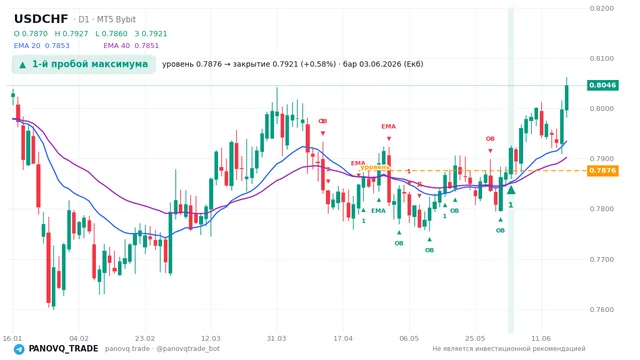Click the 12.03 date axis label

[x=211, y=338]
